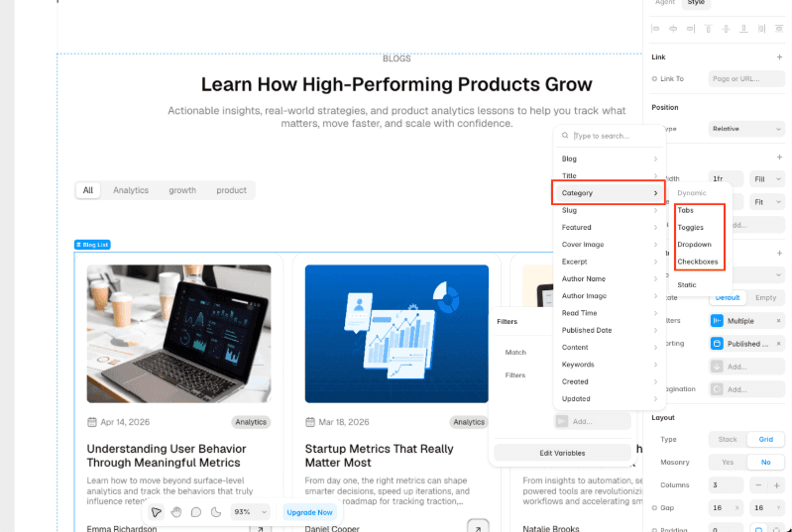Click distribute vertically icon
Image resolution: width=792 pixels, height=532 pixels.
tap(779, 29)
